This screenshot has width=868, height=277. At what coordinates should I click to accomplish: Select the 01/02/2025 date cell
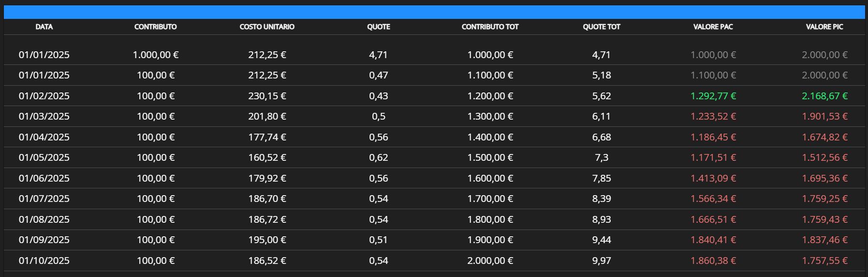pyautogui.click(x=44, y=96)
